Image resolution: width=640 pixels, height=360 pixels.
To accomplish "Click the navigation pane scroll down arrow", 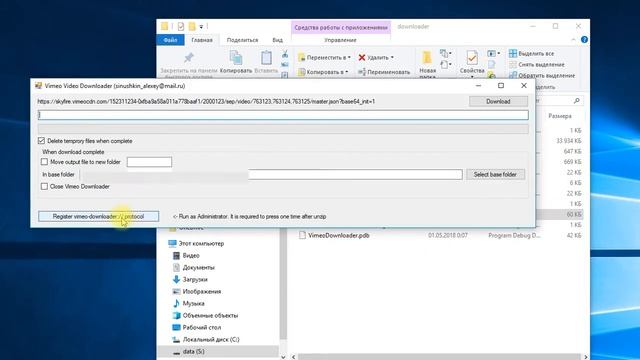I will pyautogui.click(x=283, y=357).
